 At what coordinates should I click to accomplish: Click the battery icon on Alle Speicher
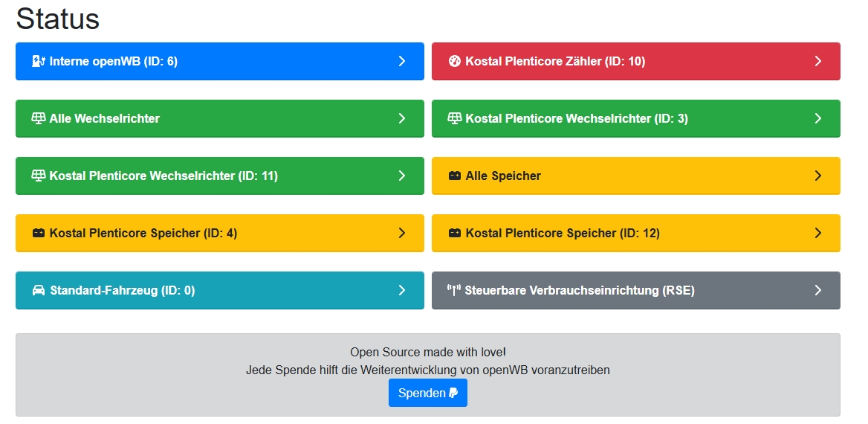(455, 176)
